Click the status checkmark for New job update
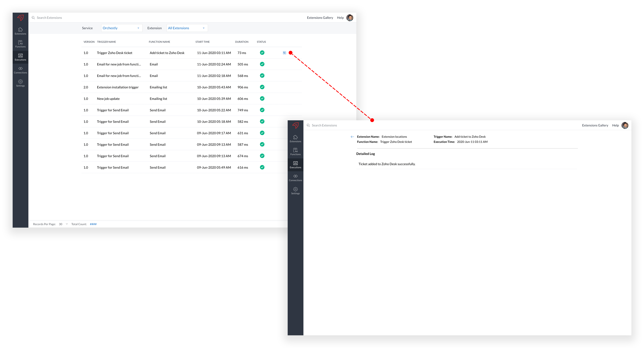The height and width of the screenshot is (348, 644). pos(262,99)
